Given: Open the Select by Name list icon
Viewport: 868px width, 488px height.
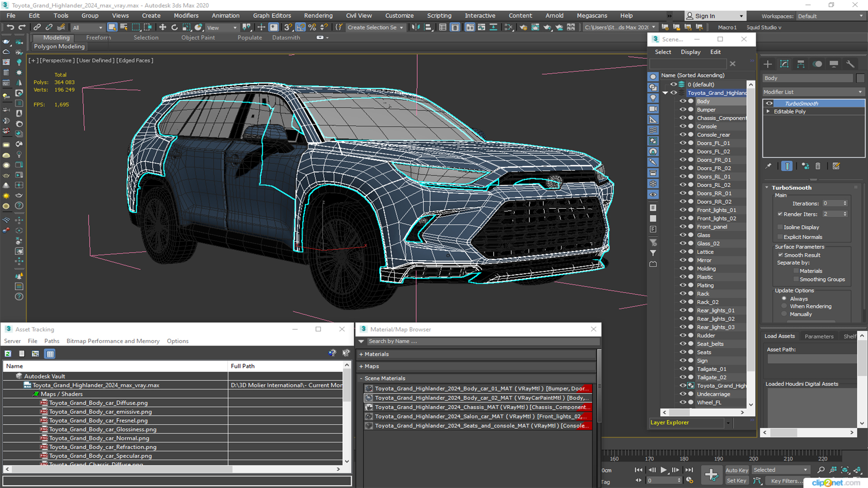Looking at the screenshot, I should 123,27.
